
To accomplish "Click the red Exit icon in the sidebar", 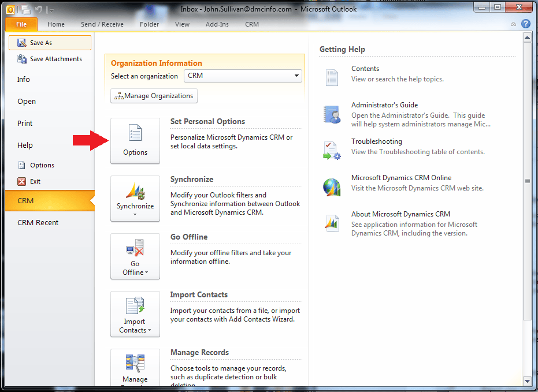I will (21, 181).
